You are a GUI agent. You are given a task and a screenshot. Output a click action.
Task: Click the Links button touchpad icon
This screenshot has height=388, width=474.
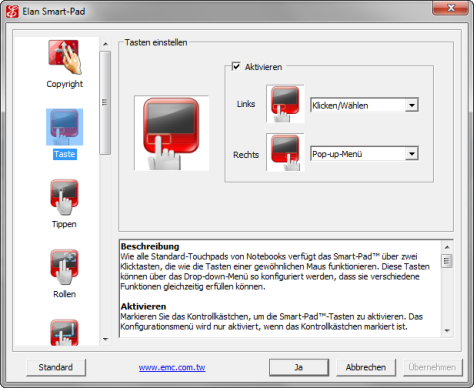(285, 104)
